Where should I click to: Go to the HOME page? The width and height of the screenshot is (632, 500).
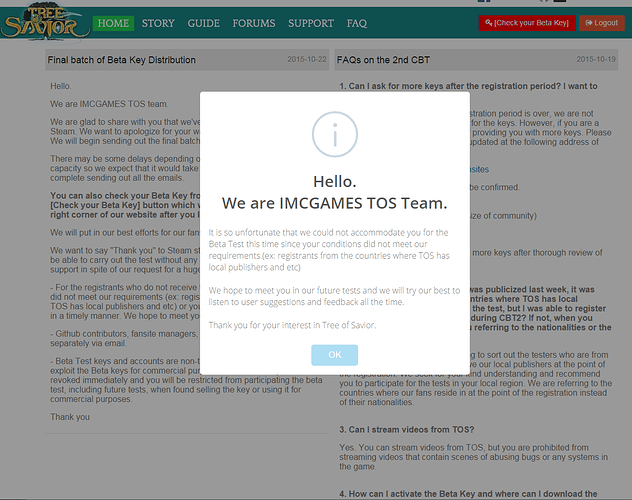[x=113, y=22]
